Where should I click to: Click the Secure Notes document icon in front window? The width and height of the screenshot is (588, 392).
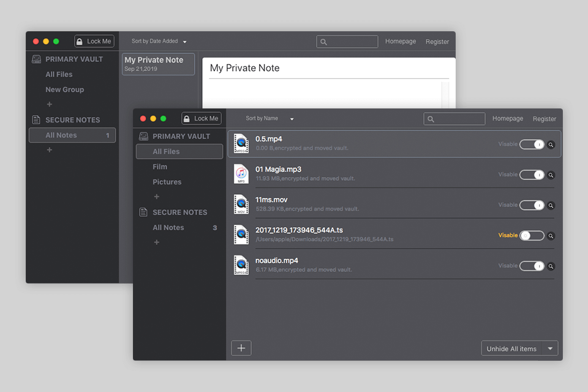143,212
